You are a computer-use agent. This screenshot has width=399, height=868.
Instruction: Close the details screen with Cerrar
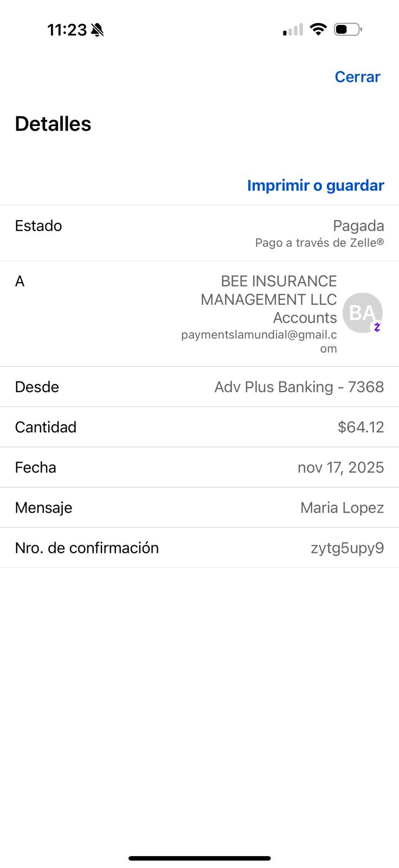pyautogui.click(x=357, y=77)
